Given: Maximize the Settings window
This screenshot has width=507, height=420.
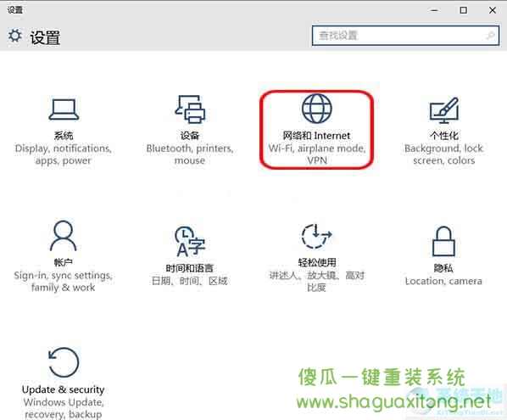Looking at the screenshot, I should click(x=464, y=10).
